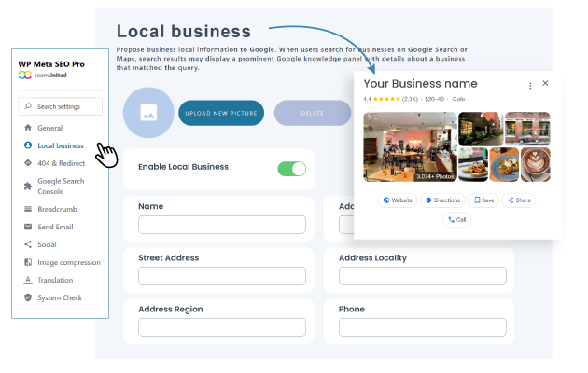Open the cafe interior photo with 3,074+ Photos
This screenshot has width=588, height=373.
coord(411,146)
